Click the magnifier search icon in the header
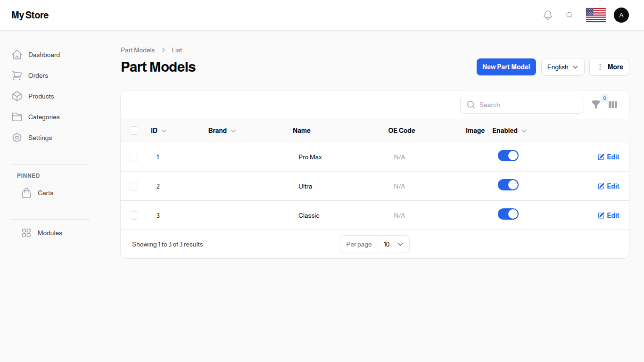The image size is (644, 362). pyautogui.click(x=570, y=15)
